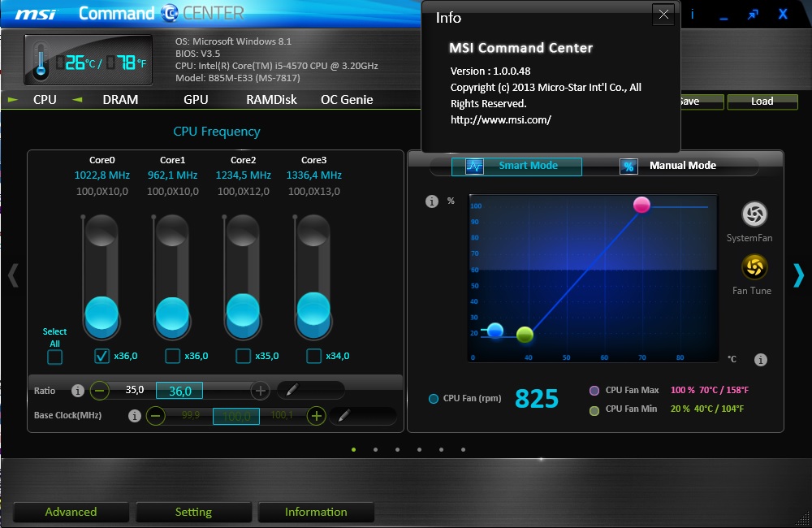Image resolution: width=812 pixels, height=528 pixels.
Task: Click the Save button
Action: (702, 102)
